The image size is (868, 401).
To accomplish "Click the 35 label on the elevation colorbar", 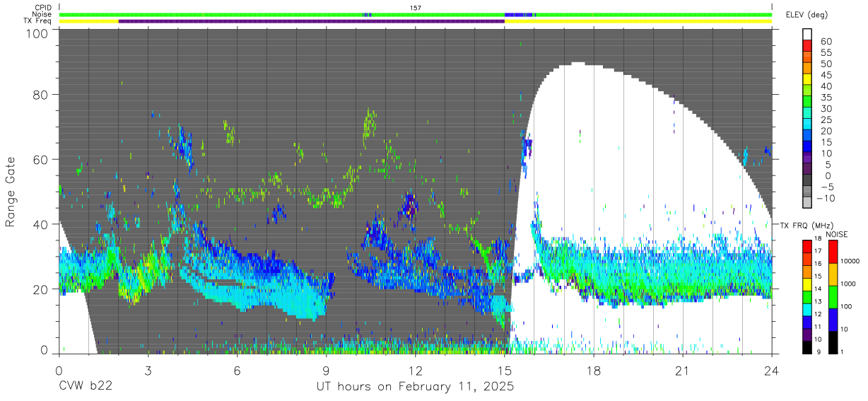I will point(826,97).
